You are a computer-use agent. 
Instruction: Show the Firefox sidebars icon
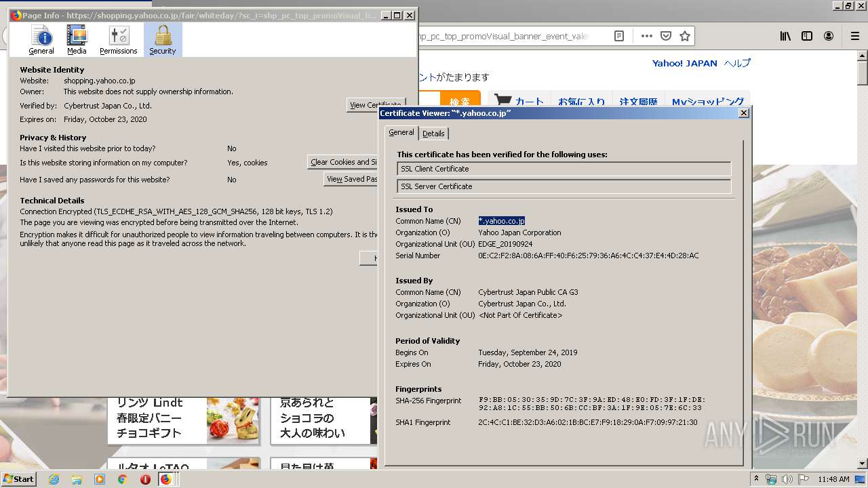807,36
